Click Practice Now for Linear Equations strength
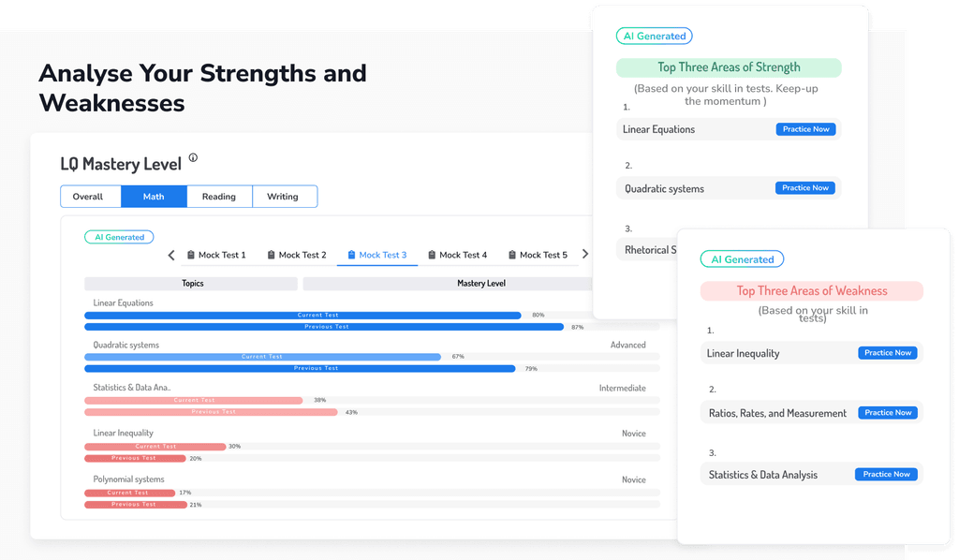Viewport: 959px width, 560px height. 806,129
